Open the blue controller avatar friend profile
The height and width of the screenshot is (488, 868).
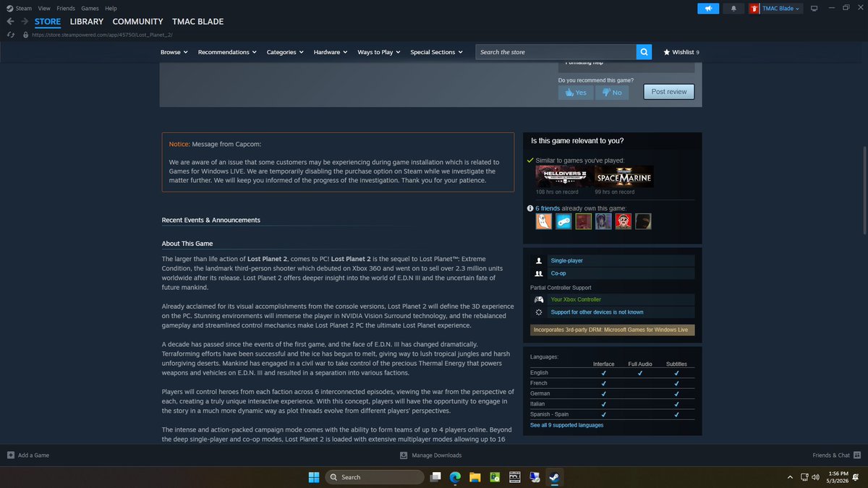coord(563,221)
